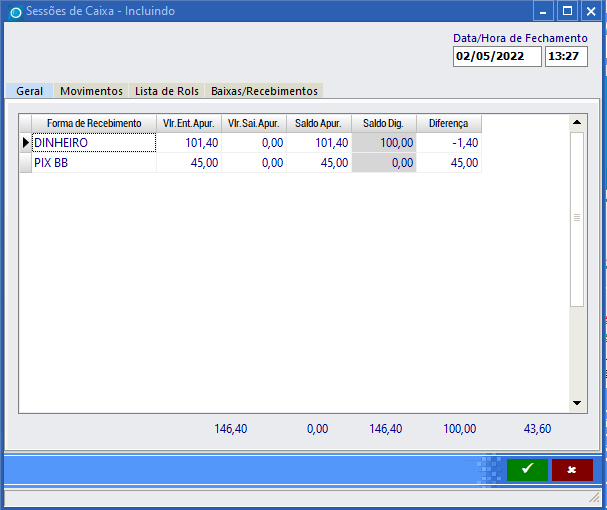Click the row selector beside PIX BB
Image resolution: width=607 pixels, height=510 pixels.
(x=26, y=163)
